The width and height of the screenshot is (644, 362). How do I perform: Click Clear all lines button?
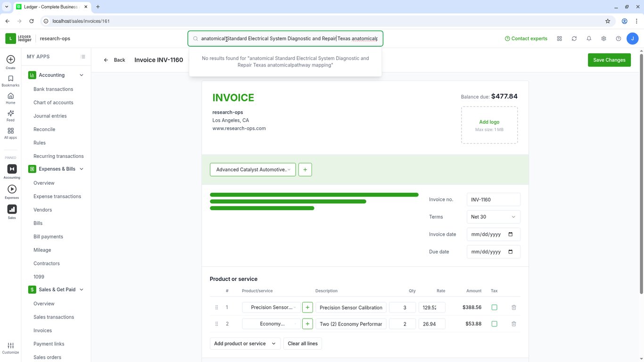click(x=303, y=344)
